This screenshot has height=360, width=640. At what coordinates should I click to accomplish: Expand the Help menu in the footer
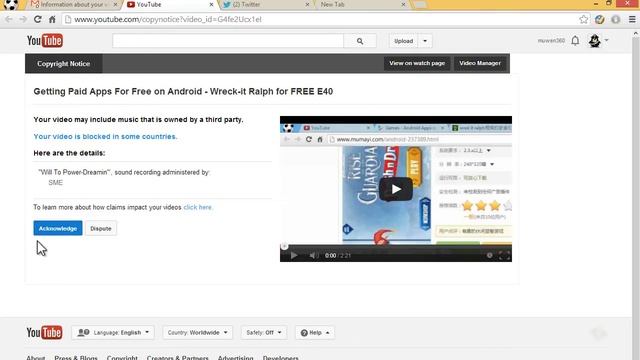(315, 333)
